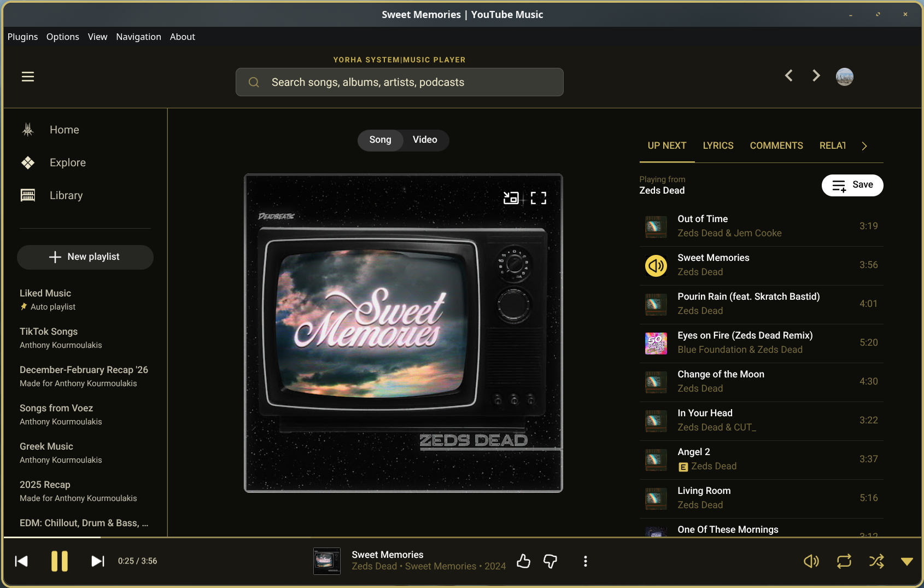Toggle repeat mode
The height and width of the screenshot is (588, 924).
pos(844,561)
